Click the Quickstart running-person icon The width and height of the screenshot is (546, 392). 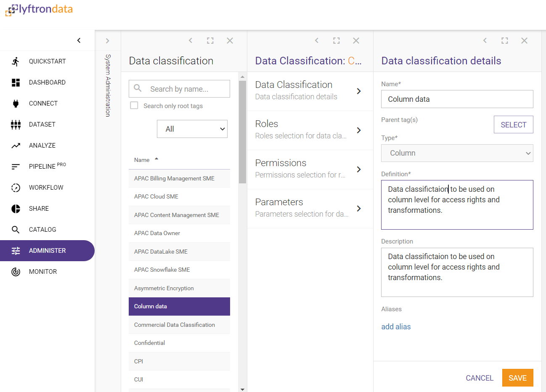(x=16, y=61)
